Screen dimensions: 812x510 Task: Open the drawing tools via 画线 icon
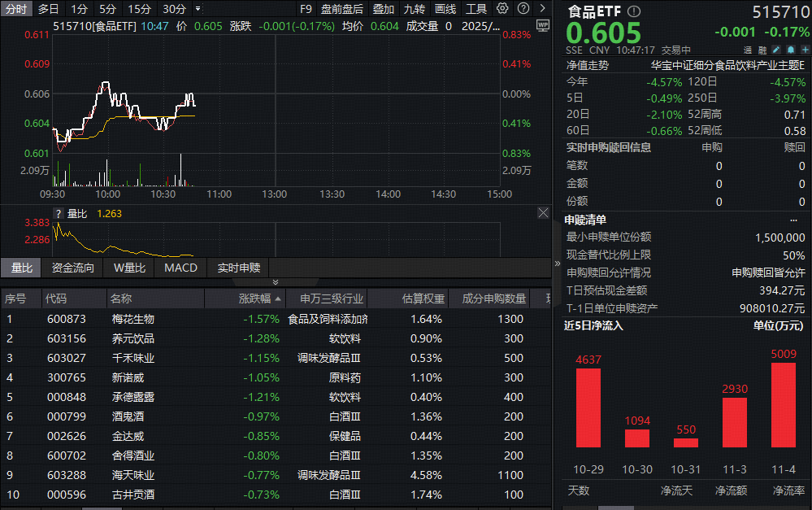point(445,8)
